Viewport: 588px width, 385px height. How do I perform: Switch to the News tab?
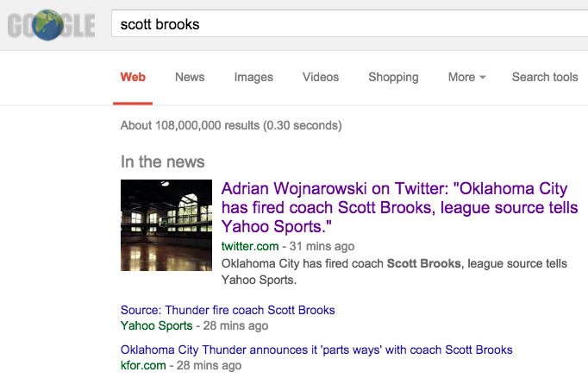click(190, 77)
